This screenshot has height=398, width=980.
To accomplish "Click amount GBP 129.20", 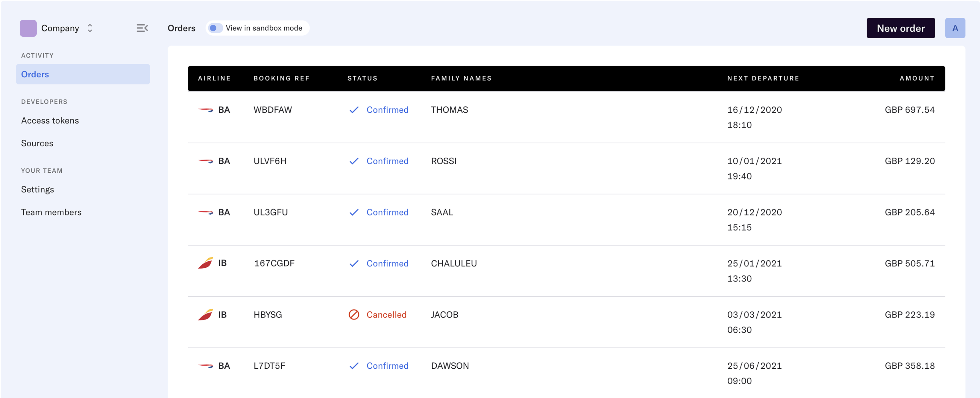I will (x=910, y=161).
